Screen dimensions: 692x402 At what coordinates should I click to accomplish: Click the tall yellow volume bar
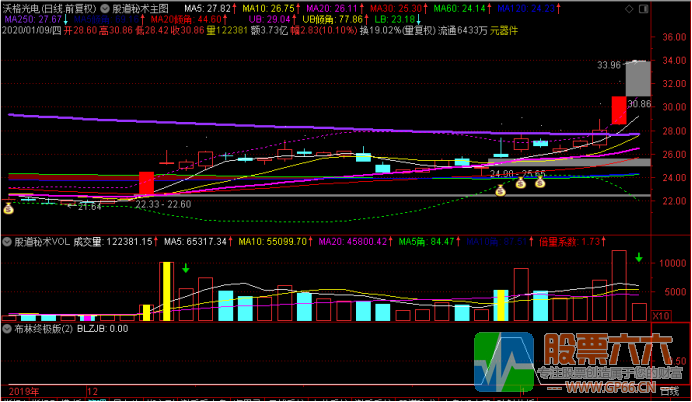coord(167,292)
